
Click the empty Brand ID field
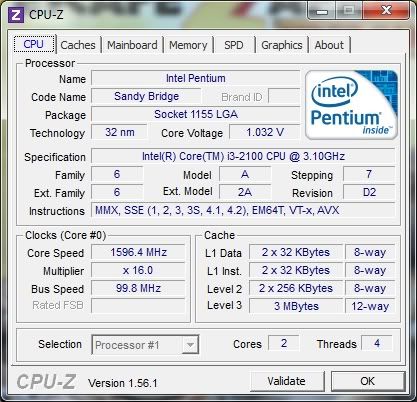pos(284,96)
